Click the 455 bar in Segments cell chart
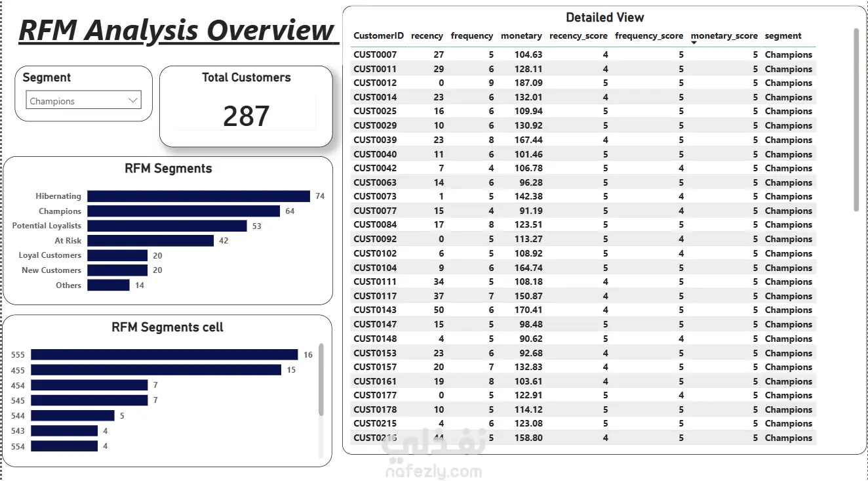 [x=156, y=370]
